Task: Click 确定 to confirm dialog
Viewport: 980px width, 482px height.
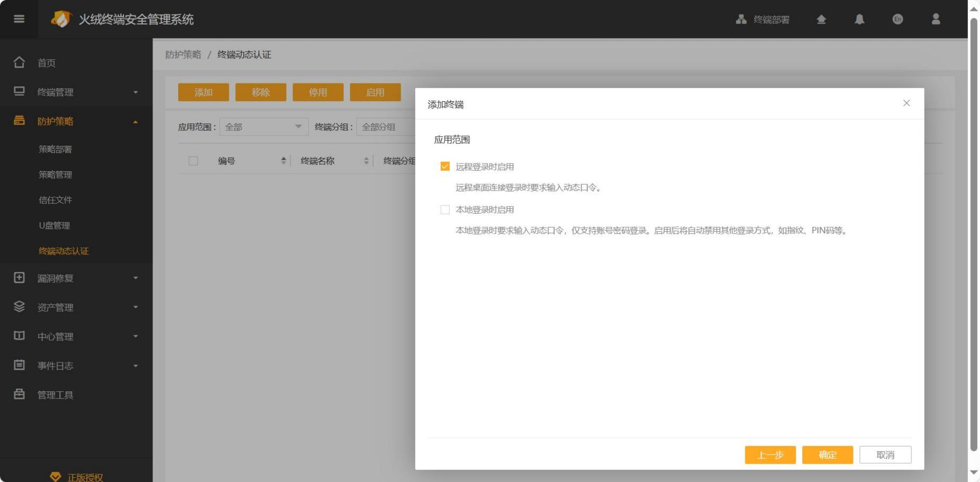Action: coord(827,455)
